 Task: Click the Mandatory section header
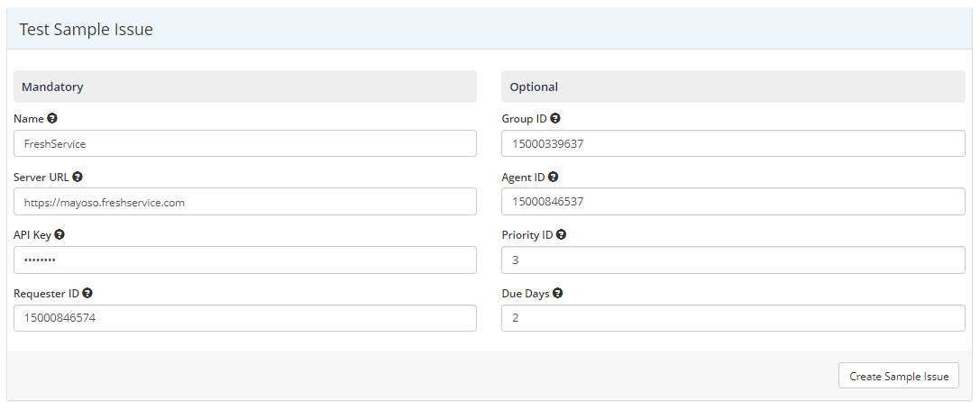pos(52,87)
